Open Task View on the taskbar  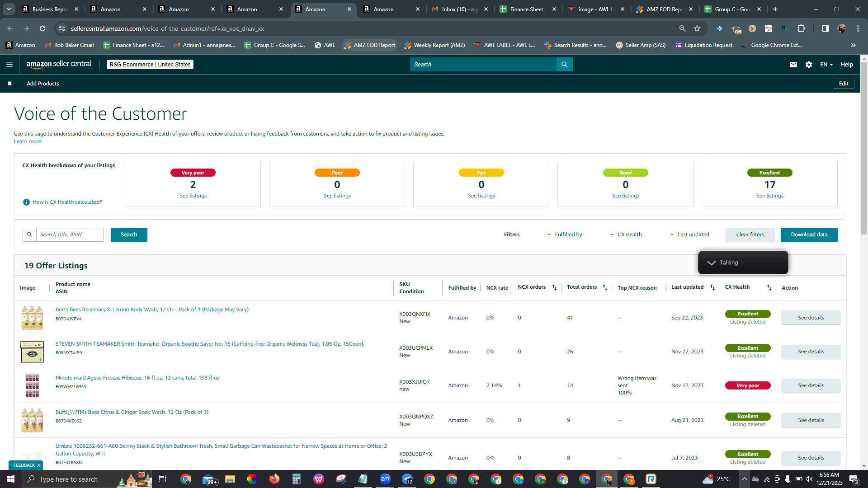pyautogui.click(x=163, y=479)
